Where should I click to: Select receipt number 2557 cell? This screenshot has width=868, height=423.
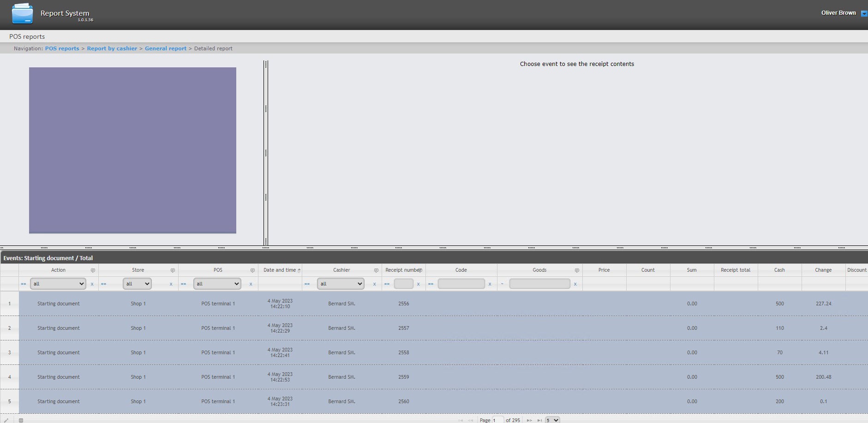(x=404, y=328)
